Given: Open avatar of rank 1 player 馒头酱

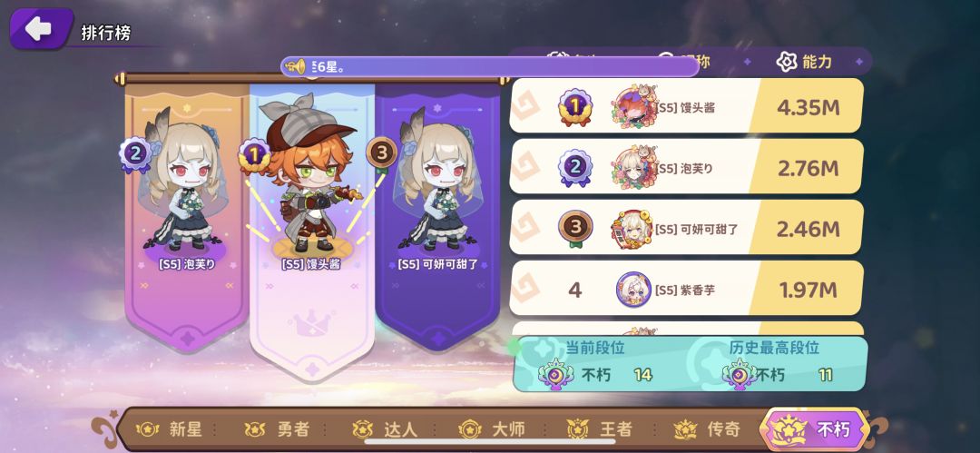Looking at the screenshot, I should tap(633, 108).
